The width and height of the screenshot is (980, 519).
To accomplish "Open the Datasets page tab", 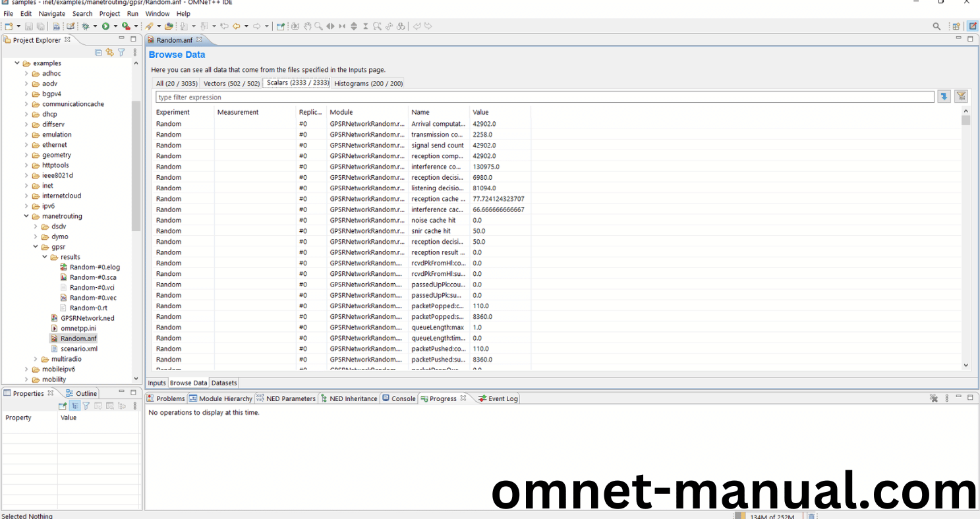I will point(223,383).
